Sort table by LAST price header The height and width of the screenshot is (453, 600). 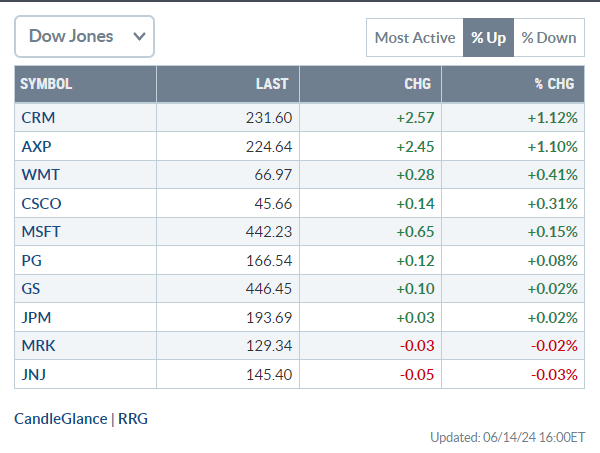point(271,85)
